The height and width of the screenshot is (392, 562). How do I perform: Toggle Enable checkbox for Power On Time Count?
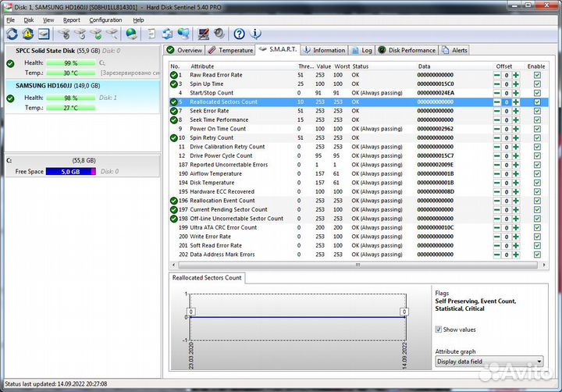click(x=537, y=129)
